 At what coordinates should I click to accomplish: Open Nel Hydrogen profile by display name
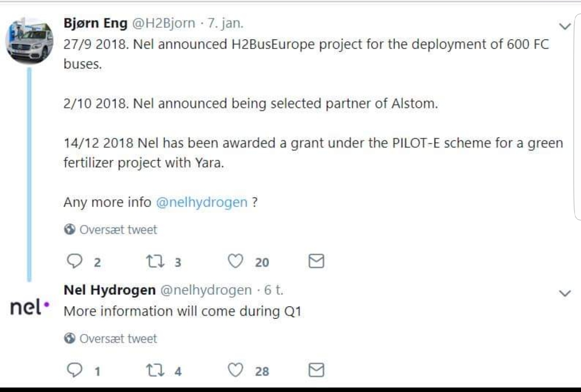click(109, 290)
